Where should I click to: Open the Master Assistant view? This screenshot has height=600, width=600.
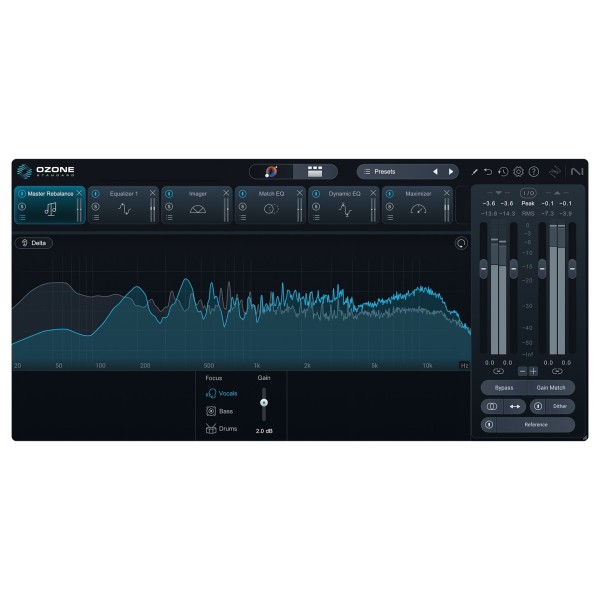[x=271, y=171]
